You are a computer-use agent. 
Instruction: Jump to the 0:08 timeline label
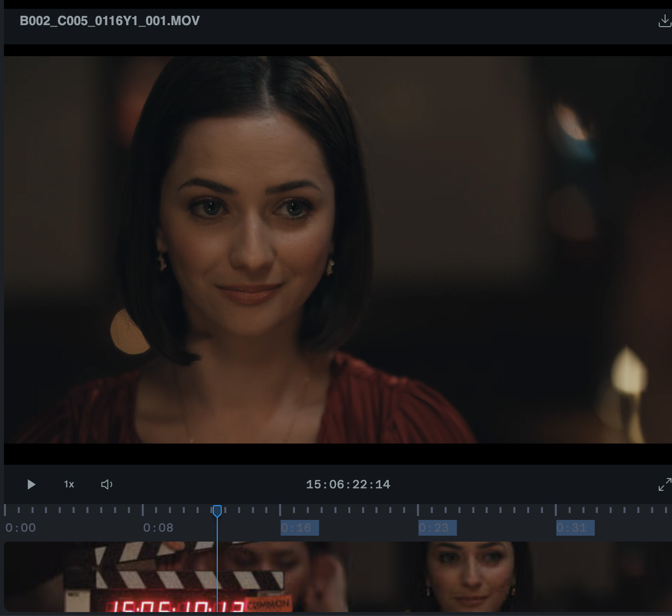158,528
